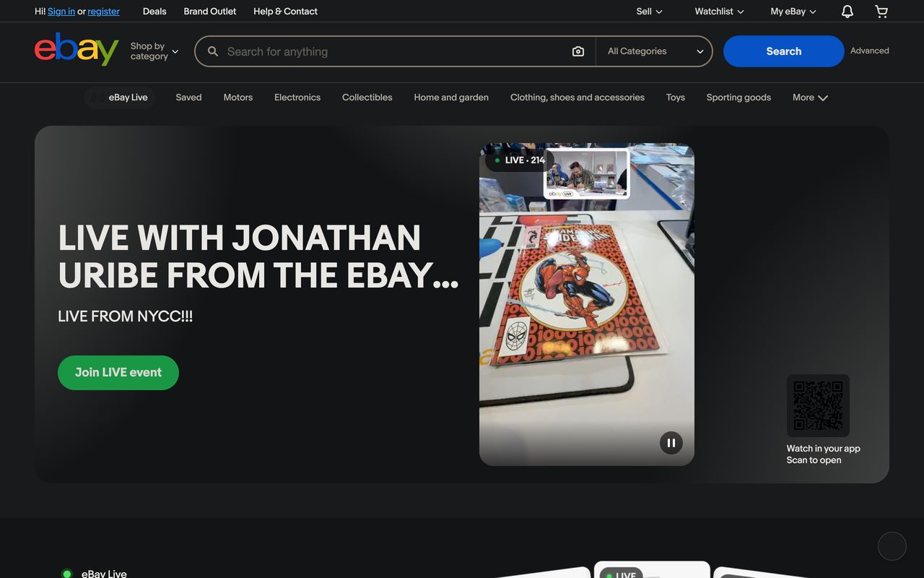This screenshot has width=924, height=578.
Task: Open Deals page
Action: (x=154, y=12)
